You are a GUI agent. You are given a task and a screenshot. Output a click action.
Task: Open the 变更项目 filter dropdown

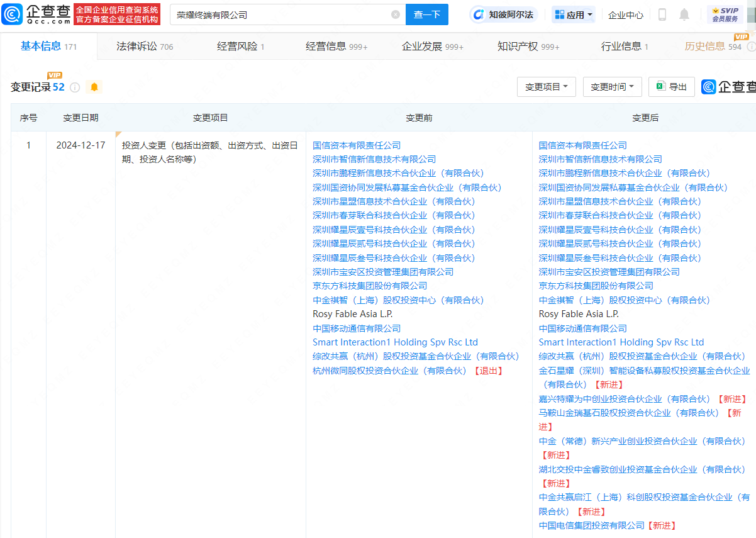pyautogui.click(x=547, y=87)
